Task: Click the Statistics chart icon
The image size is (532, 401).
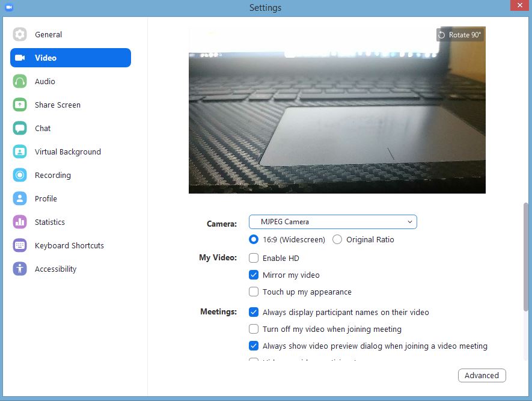Action: pyautogui.click(x=20, y=222)
